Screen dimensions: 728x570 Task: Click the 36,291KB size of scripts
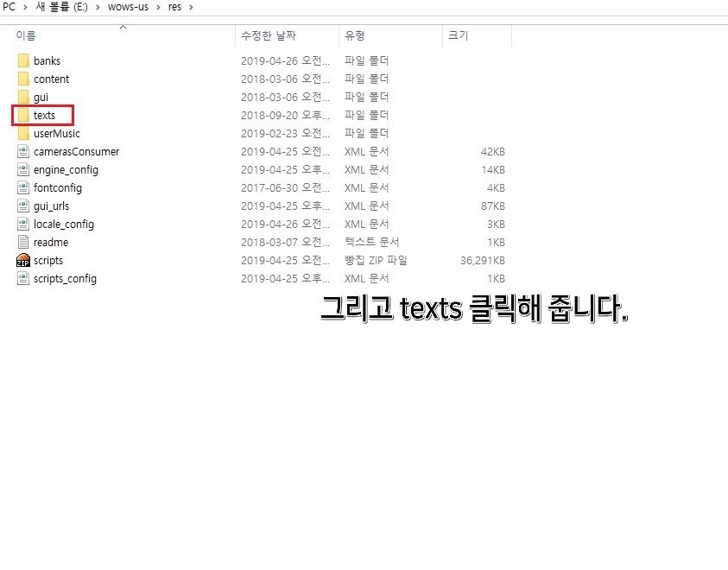pos(483,261)
